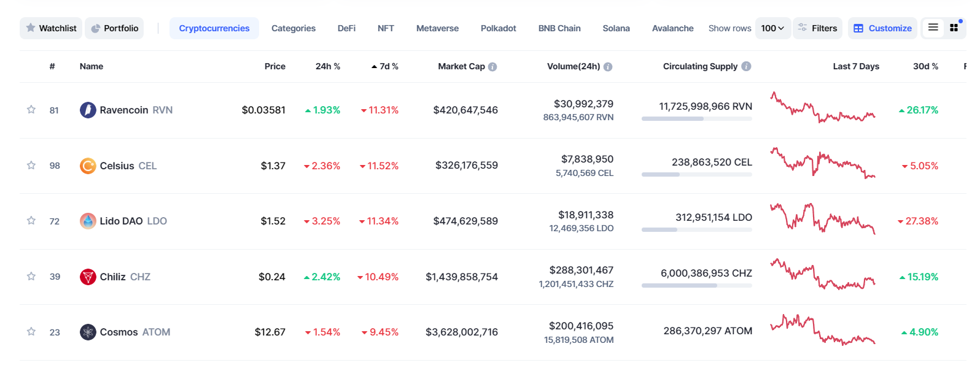Open the Portfolio button

point(114,28)
